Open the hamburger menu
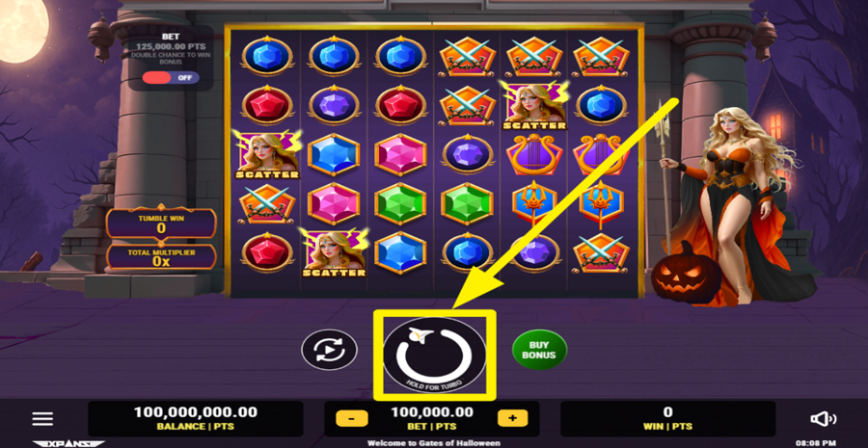The image size is (868, 448). pos(42,419)
